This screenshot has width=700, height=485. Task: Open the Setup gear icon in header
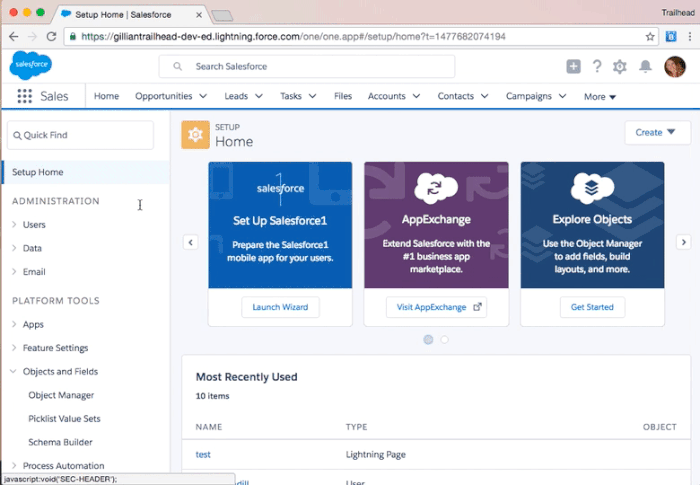click(x=620, y=67)
